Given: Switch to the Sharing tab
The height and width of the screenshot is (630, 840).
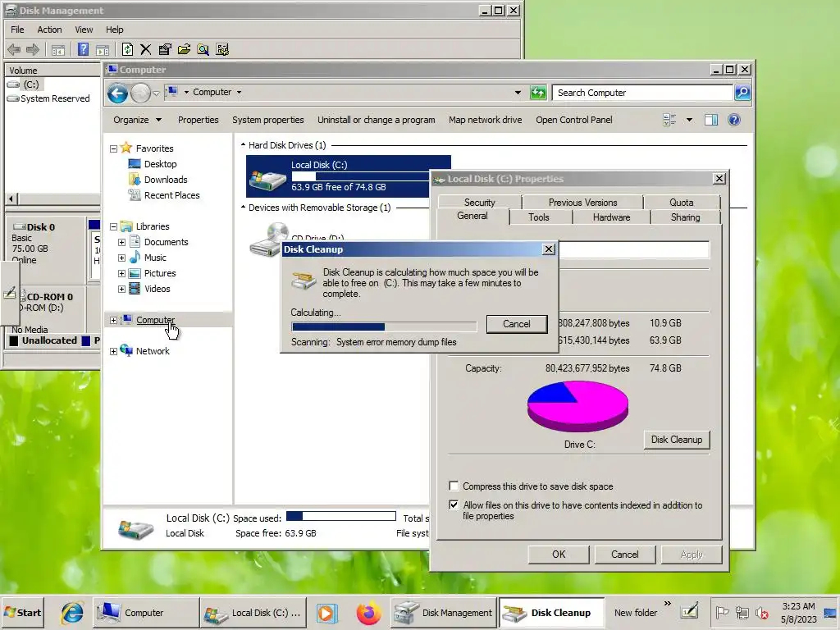Looking at the screenshot, I should point(685,217).
